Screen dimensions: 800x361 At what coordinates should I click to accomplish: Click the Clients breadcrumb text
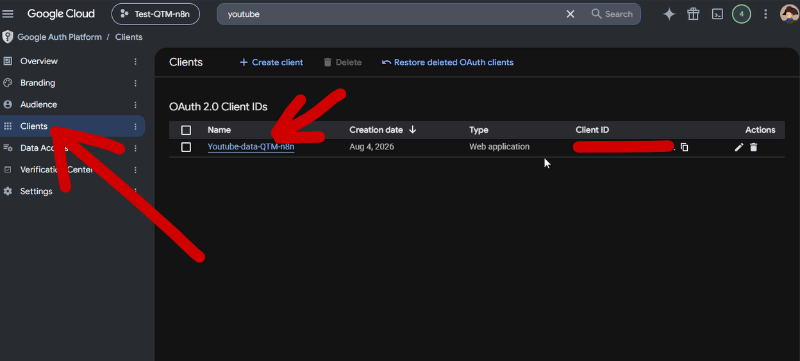pyautogui.click(x=129, y=37)
